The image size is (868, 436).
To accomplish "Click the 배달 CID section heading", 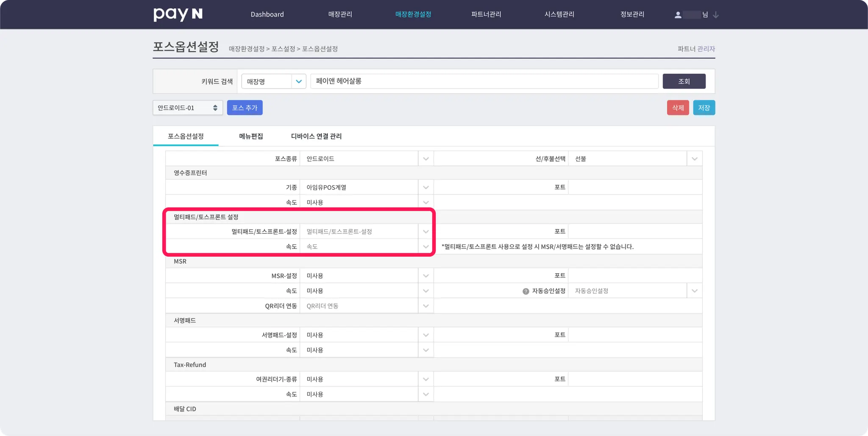I will click(185, 409).
